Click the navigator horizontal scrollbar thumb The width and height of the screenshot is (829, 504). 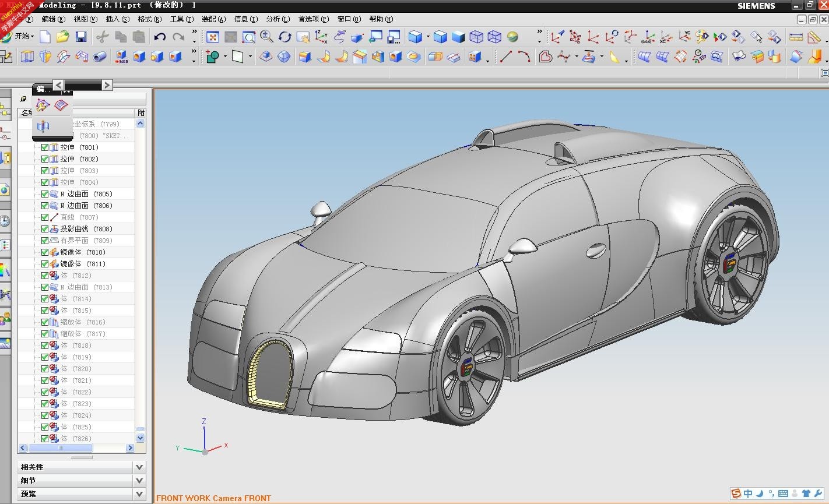tap(61, 448)
